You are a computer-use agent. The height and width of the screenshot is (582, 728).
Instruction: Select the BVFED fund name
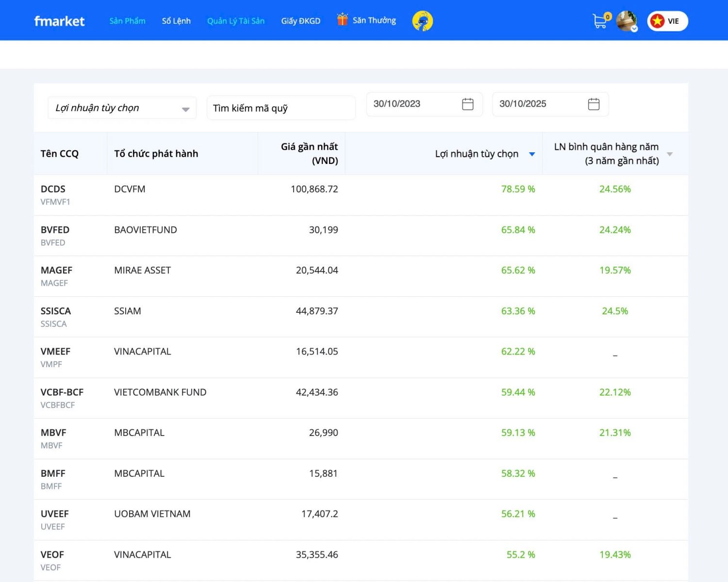[55, 230]
